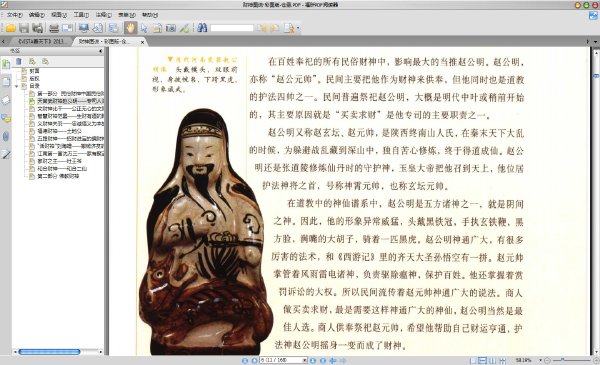
Task: Click the bookmark panel horizontal scrollbar thumb
Action: [49, 352]
